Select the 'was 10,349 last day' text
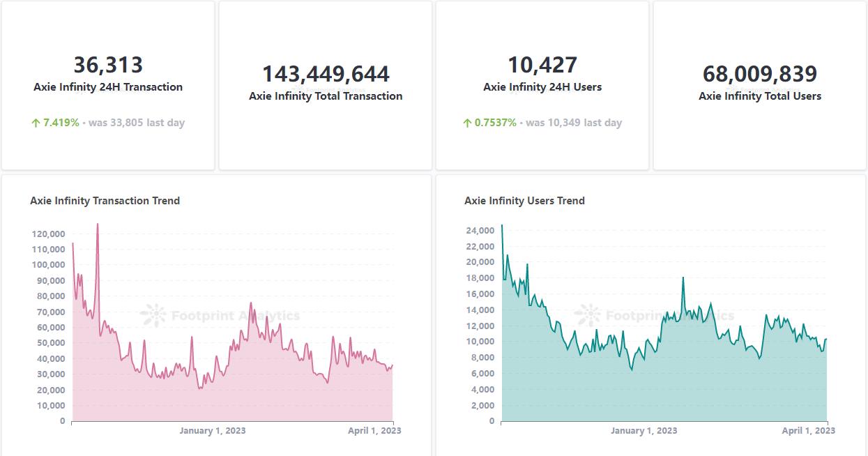Screen dimensions: 868x456 tap(574, 123)
